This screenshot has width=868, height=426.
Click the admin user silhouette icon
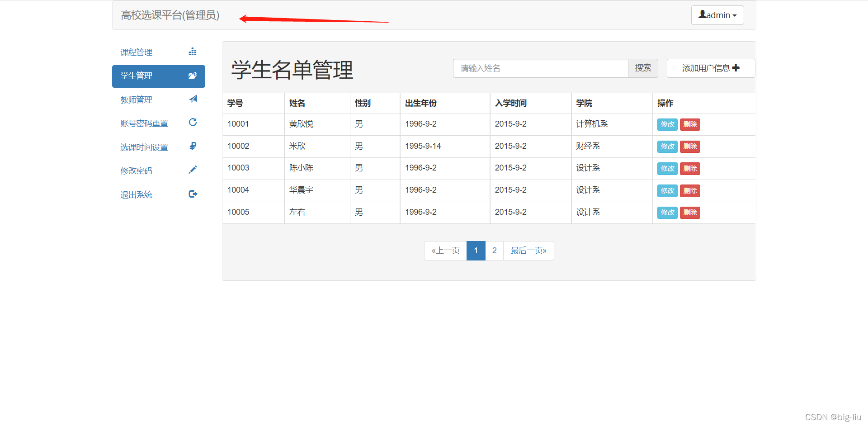[x=702, y=14]
